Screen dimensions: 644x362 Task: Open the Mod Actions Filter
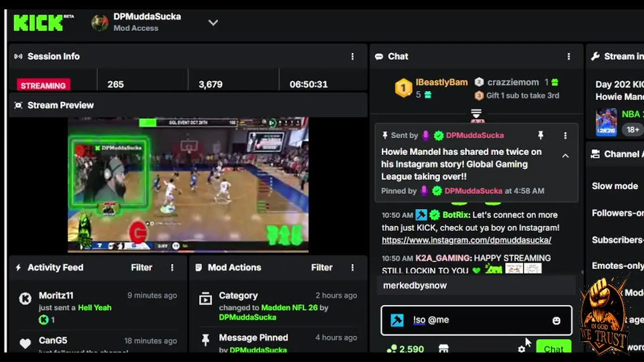321,267
